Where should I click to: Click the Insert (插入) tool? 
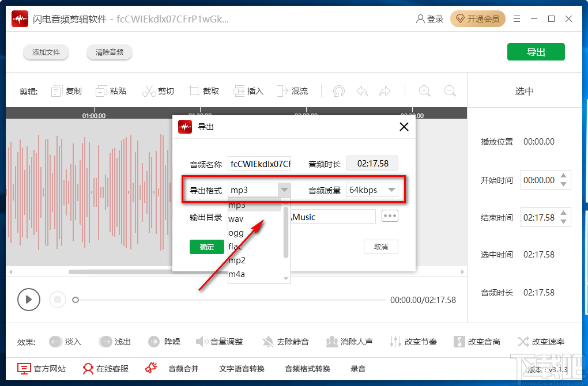(x=248, y=91)
